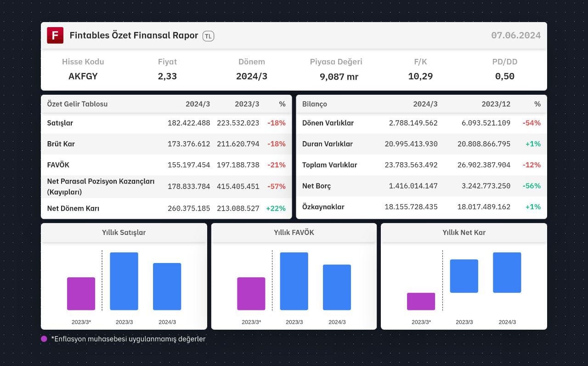Select the AKFGY stock code
The height and width of the screenshot is (366, 588).
click(83, 76)
